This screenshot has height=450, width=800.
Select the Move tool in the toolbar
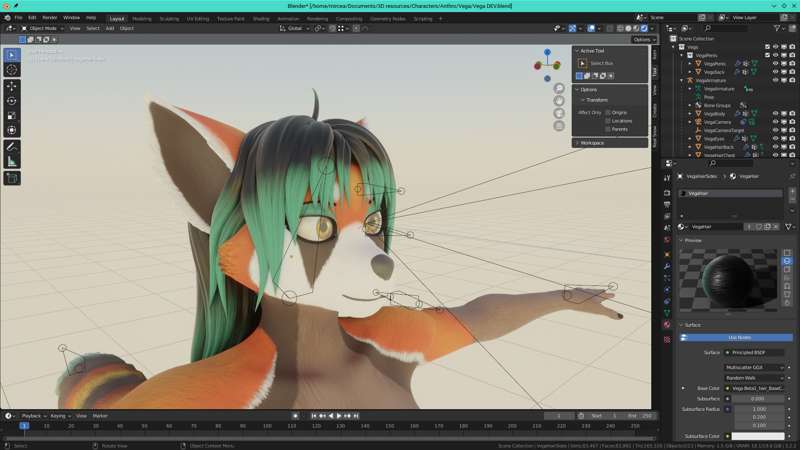pos(12,85)
